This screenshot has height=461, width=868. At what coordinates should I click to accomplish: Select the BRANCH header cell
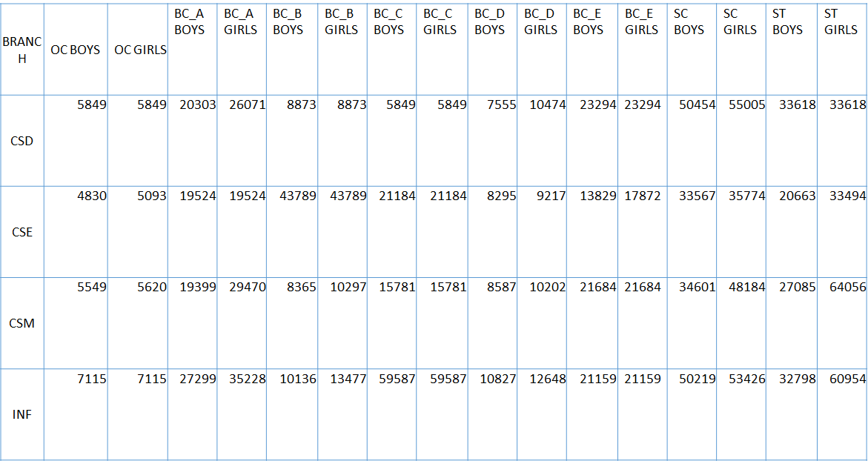pos(22,50)
